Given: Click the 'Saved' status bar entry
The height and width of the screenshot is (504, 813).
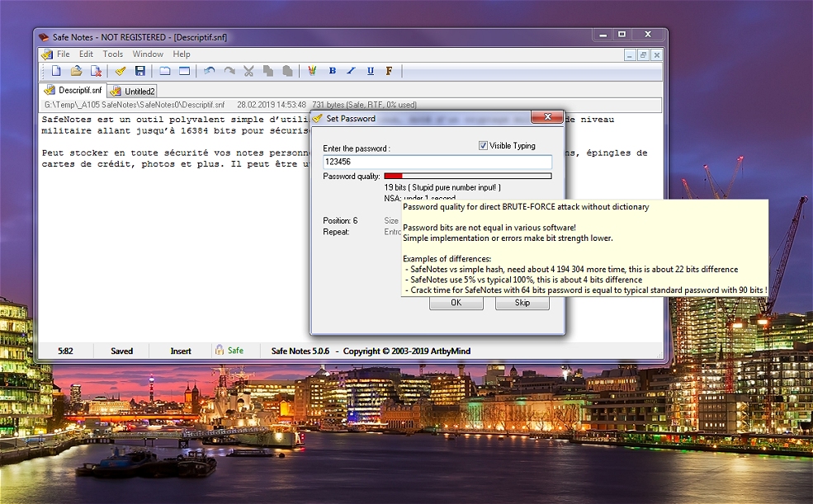Looking at the screenshot, I should point(122,351).
